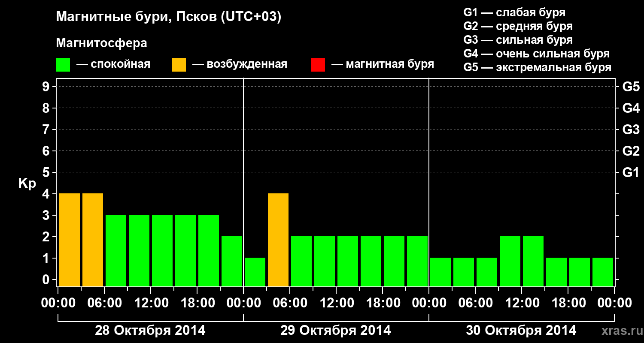
Task: Click the orange Kp 4 bar on 29 October
Action: (278, 240)
